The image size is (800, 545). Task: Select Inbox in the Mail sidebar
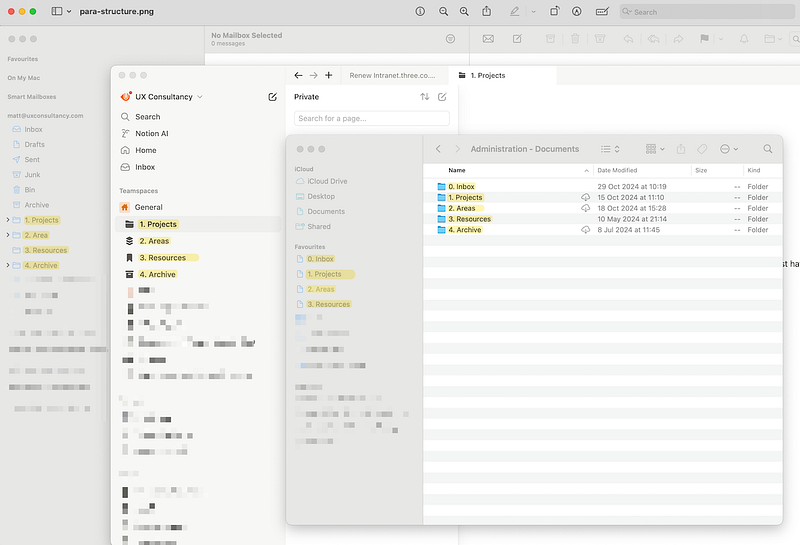(x=33, y=130)
